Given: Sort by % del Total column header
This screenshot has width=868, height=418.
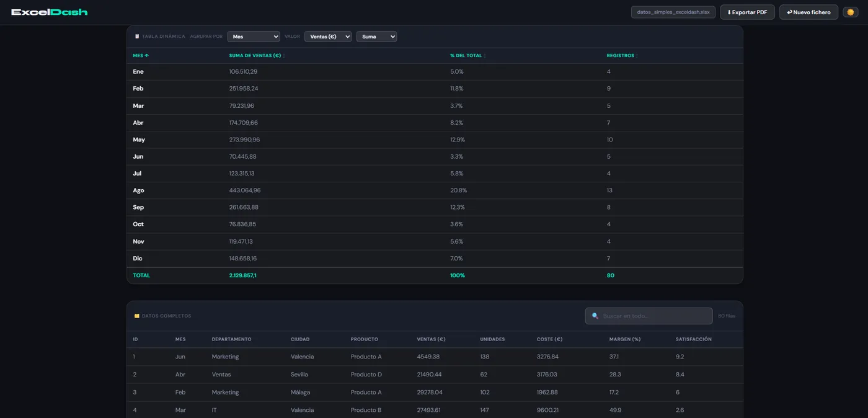Looking at the screenshot, I should tap(468, 55).
